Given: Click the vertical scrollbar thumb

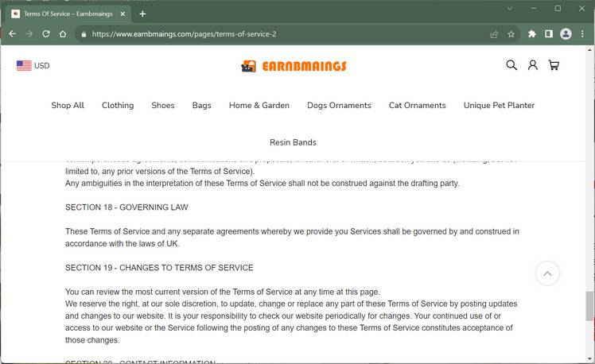Looking at the screenshot, I should click(589, 306).
